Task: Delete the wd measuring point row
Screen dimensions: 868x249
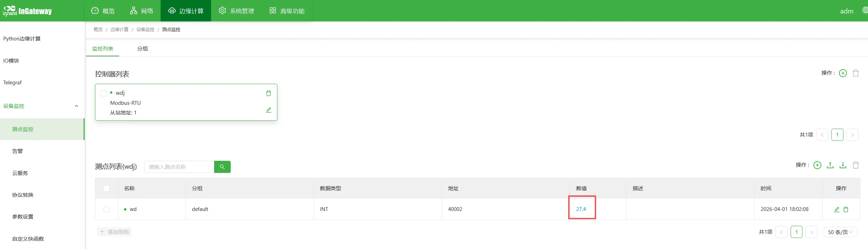Action: [846, 209]
